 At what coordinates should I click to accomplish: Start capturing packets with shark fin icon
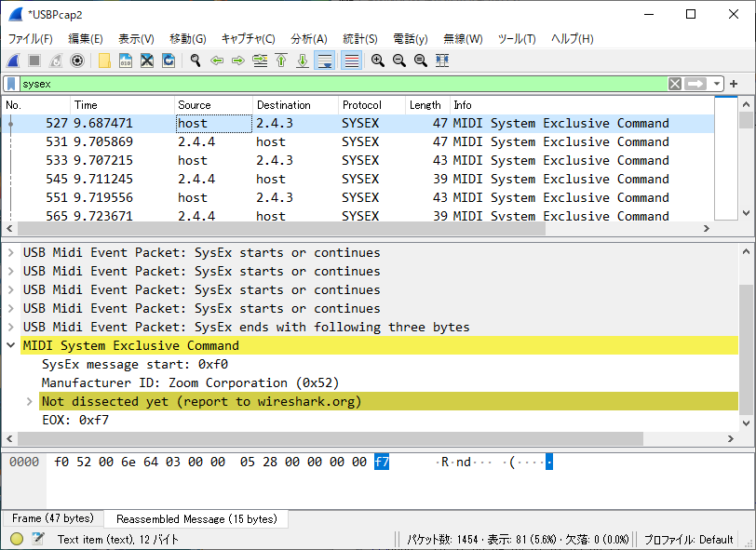pos(13,60)
